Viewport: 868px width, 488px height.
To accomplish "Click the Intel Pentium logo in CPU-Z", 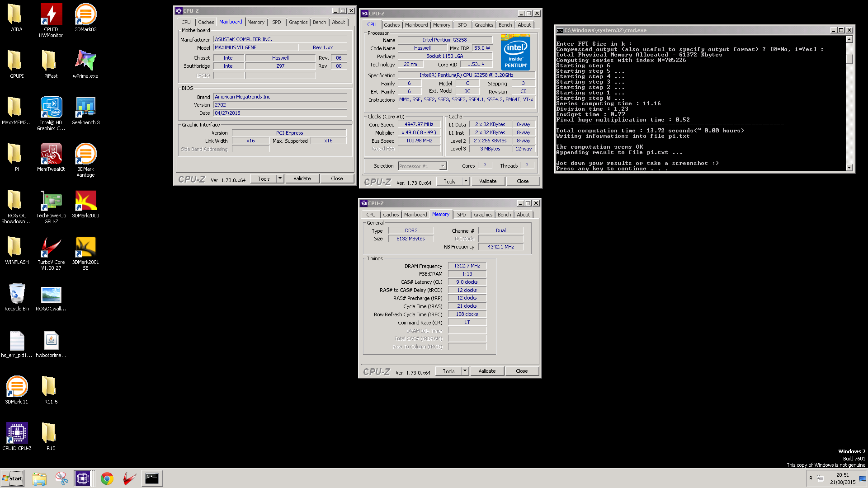I will (x=515, y=52).
